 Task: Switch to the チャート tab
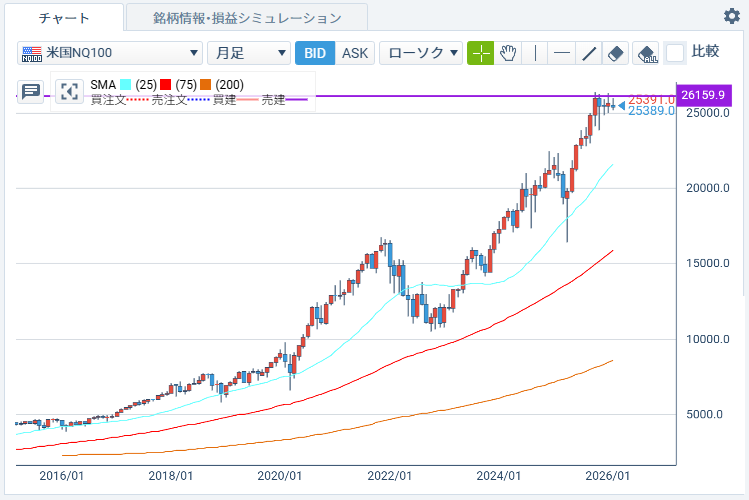click(x=64, y=17)
